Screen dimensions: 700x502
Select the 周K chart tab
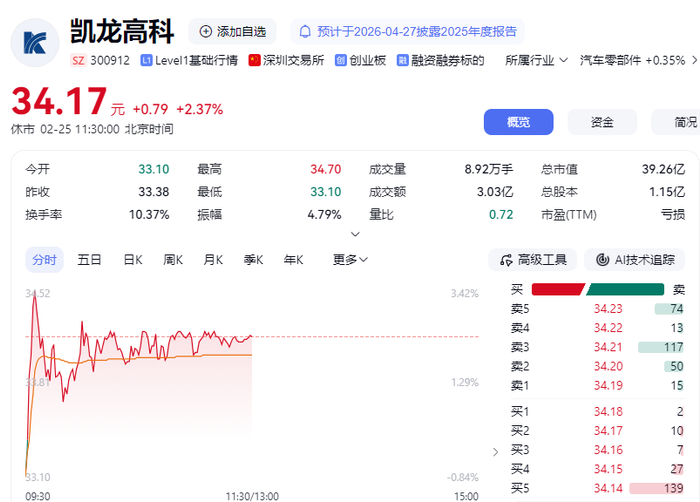click(173, 260)
